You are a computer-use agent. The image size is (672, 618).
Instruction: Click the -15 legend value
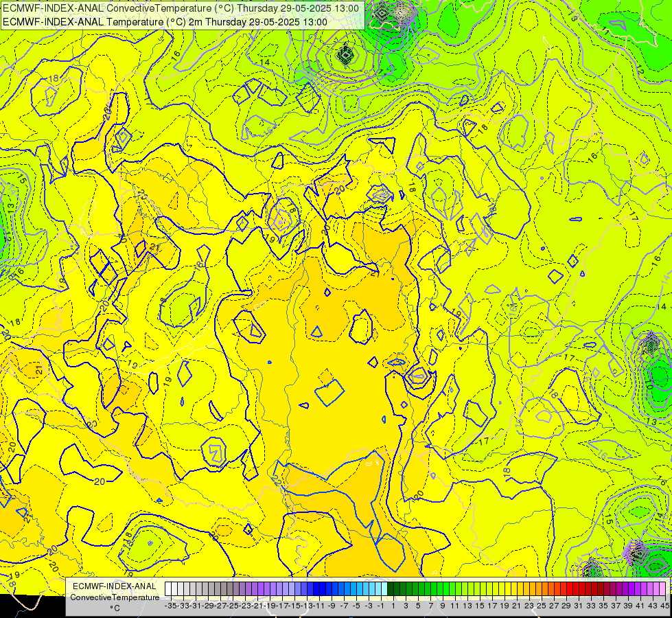click(294, 606)
